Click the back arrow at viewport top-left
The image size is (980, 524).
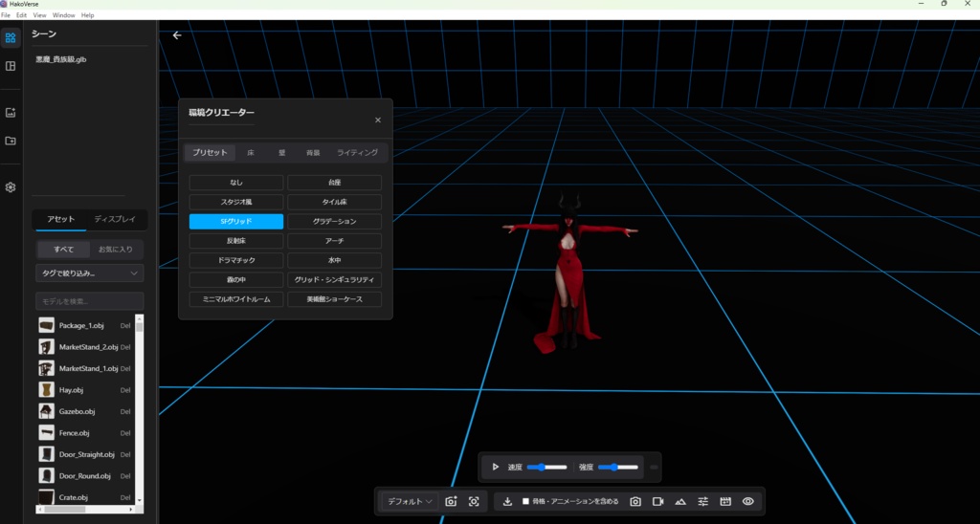[x=176, y=35]
